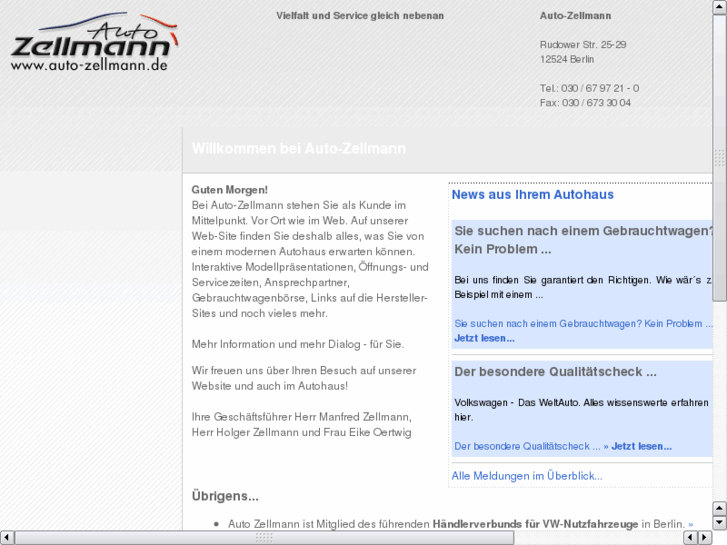Viewport: 727px width, 545px height.
Task: Click 'Mehr Information und mehr Dialog - für Sie.'
Action: [298, 344]
